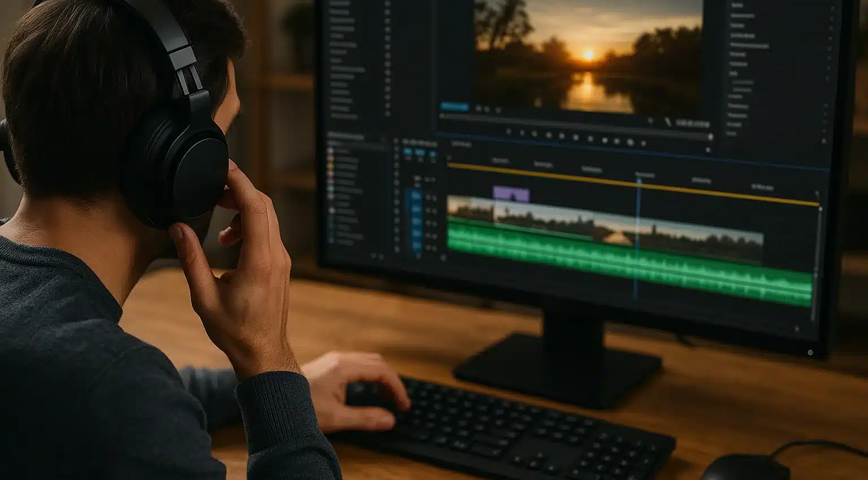Click the blue playhead handle in the timeline ruler

[x=639, y=182]
